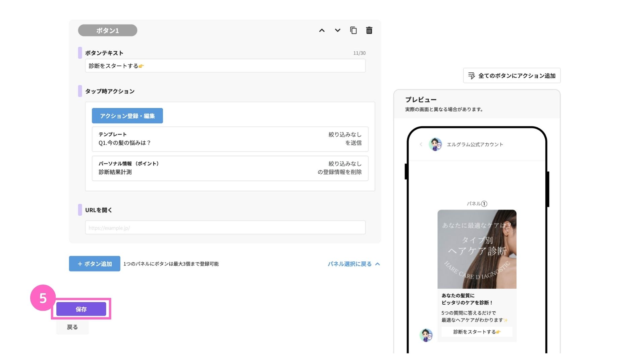The image size is (644, 362).
Task: Click the ボタン1 label pill
Action: [x=108, y=31]
